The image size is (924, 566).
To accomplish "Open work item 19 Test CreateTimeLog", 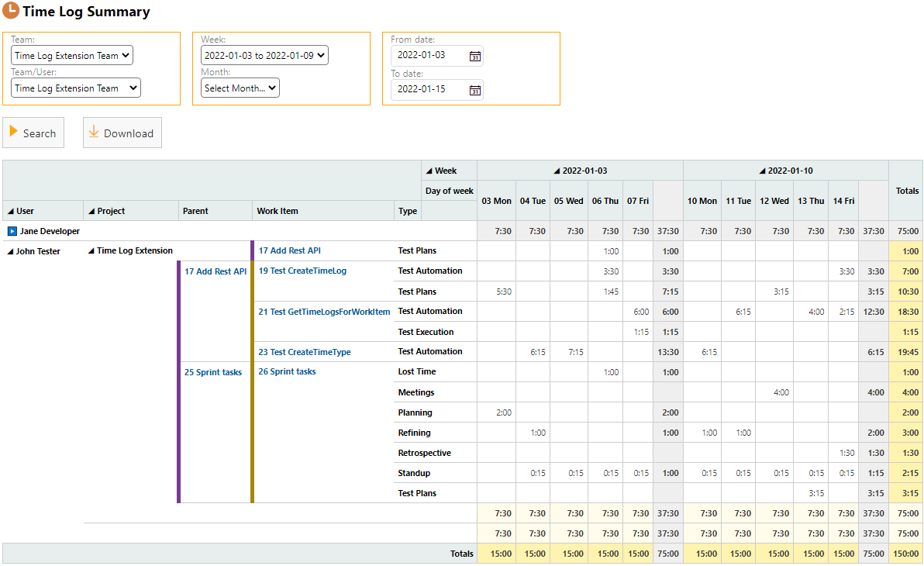I will pyautogui.click(x=302, y=271).
